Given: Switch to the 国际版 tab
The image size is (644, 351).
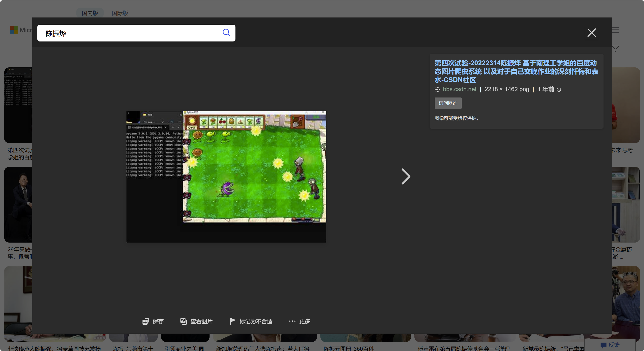Looking at the screenshot, I should [120, 13].
